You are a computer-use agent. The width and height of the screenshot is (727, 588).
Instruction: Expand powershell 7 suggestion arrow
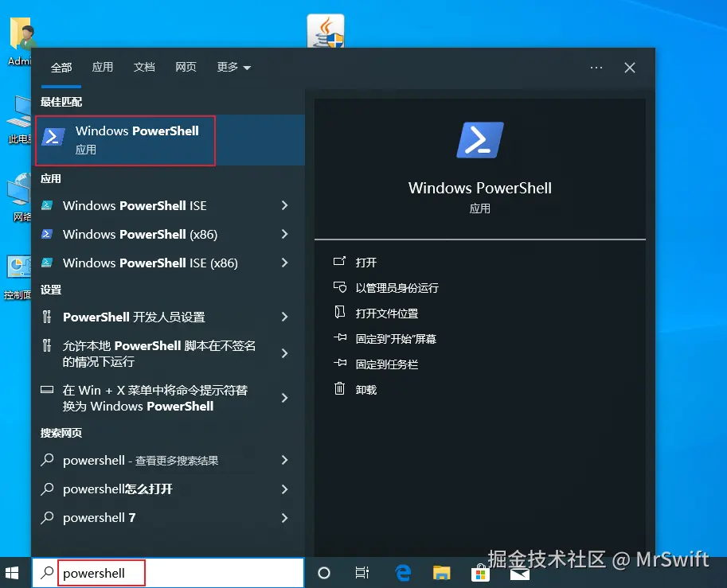[285, 517]
